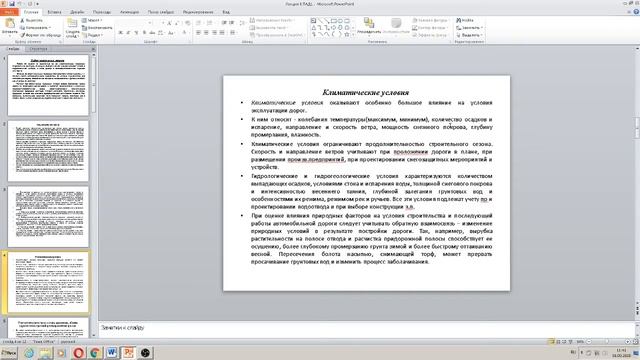Click Cut (Вырезать) in clipboard group
This screenshot has width=640, height=360.
tap(31, 20)
